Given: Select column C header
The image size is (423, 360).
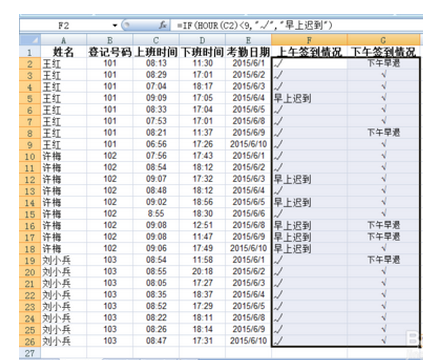Looking at the screenshot, I should (x=156, y=40).
